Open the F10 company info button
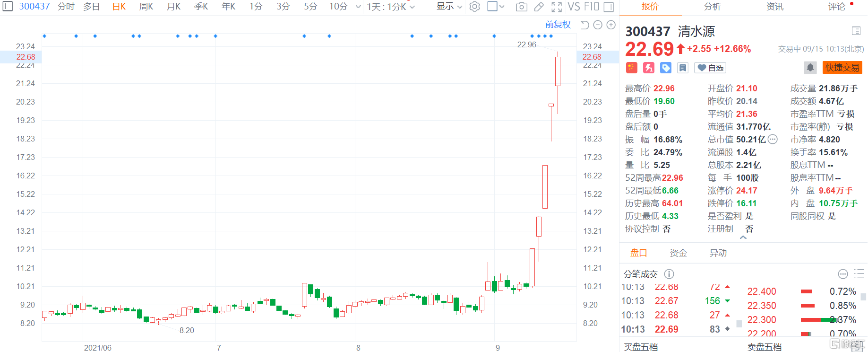 (591, 7)
